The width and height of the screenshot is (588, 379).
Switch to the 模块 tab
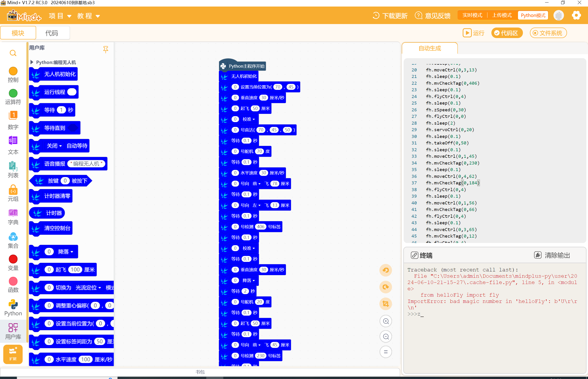pos(18,33)
